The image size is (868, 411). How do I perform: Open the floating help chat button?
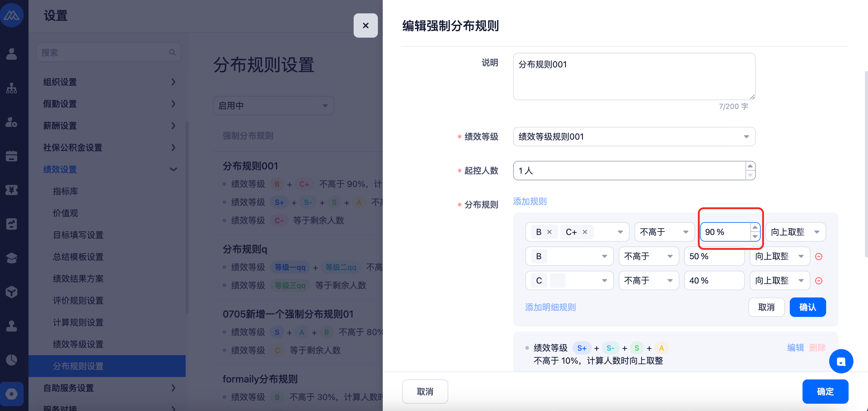[x=841, y=362]
